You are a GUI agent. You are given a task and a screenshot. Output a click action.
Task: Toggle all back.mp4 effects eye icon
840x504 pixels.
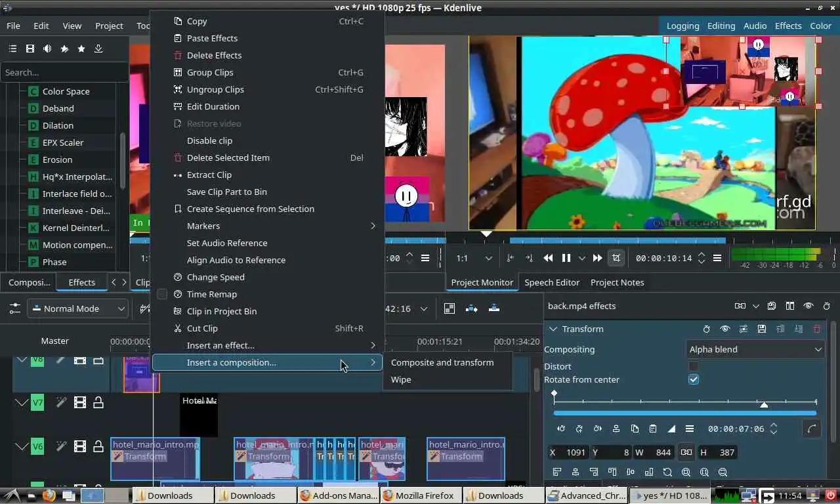[808, 306]
